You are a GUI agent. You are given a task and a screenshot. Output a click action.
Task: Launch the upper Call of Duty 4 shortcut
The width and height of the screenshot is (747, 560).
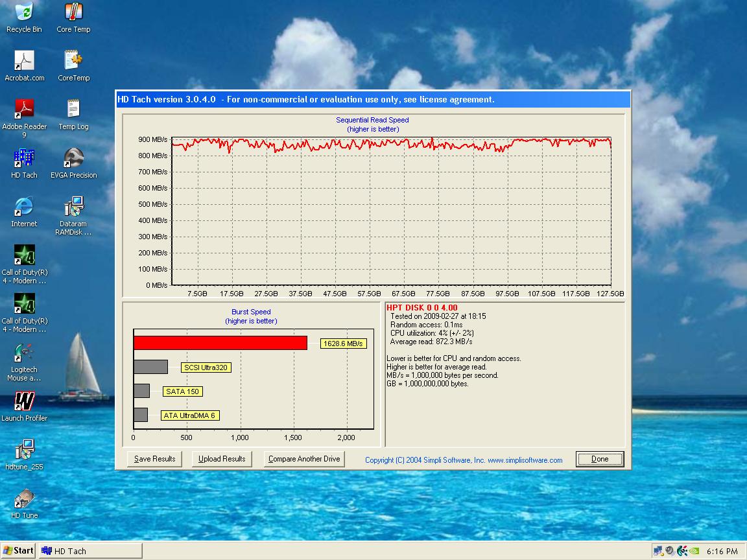[x=24, y=264]
